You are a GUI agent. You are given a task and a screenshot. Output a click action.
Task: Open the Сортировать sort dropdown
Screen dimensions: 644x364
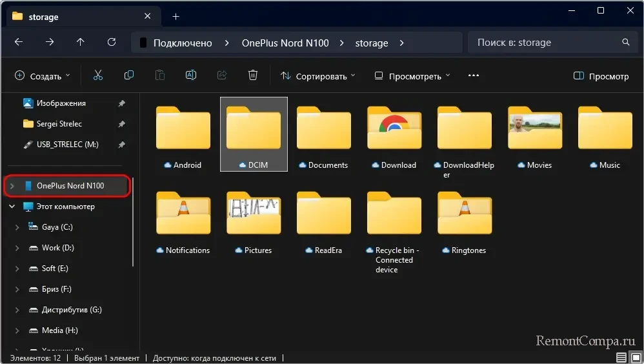pyautogui.click(x=317, y=76)
